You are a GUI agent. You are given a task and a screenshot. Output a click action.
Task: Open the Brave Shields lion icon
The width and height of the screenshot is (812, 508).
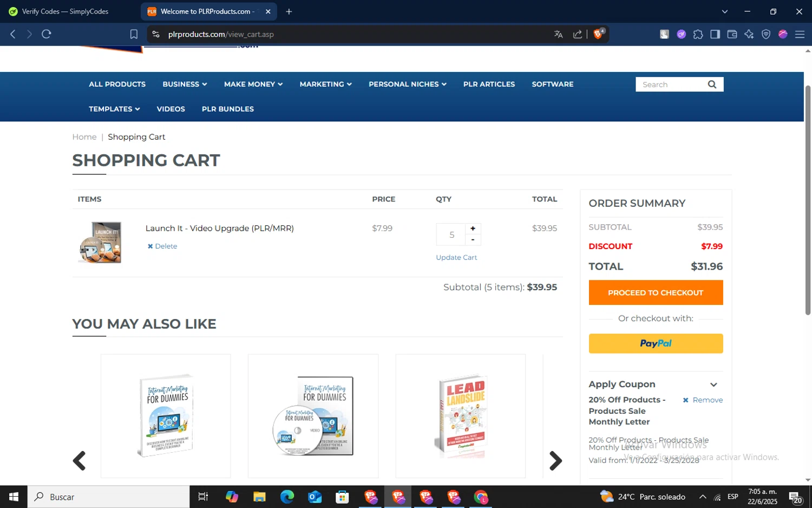click(x=598, y=34)
